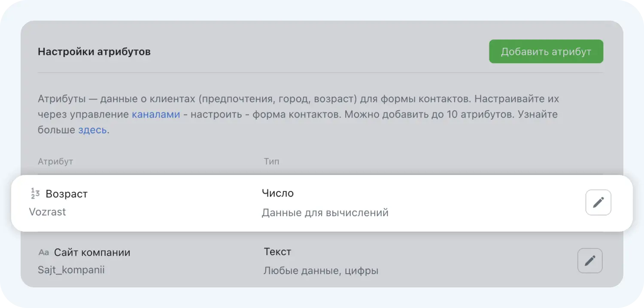The width and height of the screenshot is (644, 308).
Task: Open the edit pencil for the Возраст attribute
Action: pyautogui.click(x=598, y=202)
